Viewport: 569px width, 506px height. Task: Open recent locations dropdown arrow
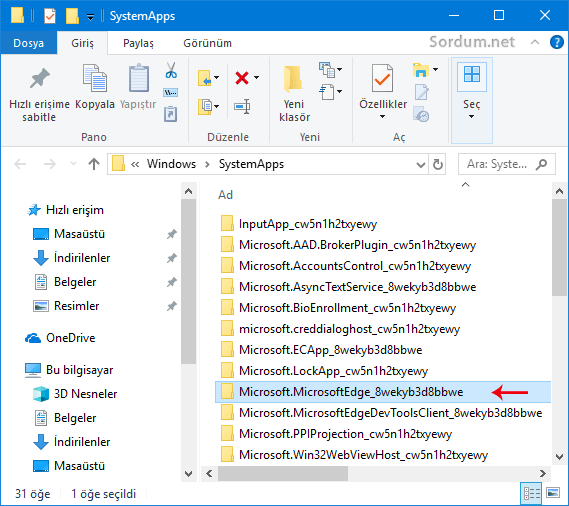[74, 164]
